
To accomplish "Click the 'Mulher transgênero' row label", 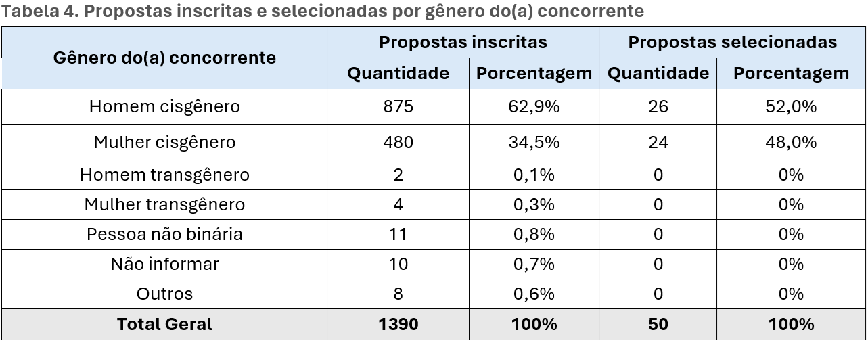I will tap(164, 204).
